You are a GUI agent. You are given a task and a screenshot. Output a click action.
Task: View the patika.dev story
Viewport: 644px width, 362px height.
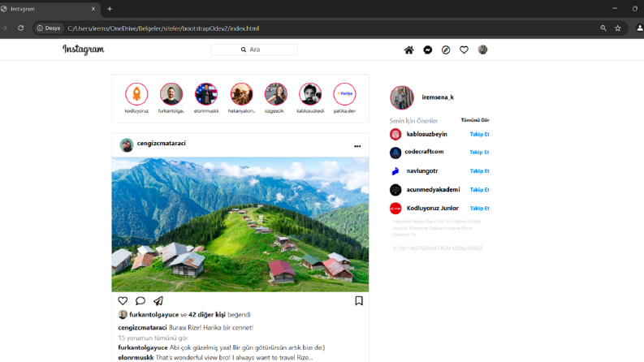point(344,94)
